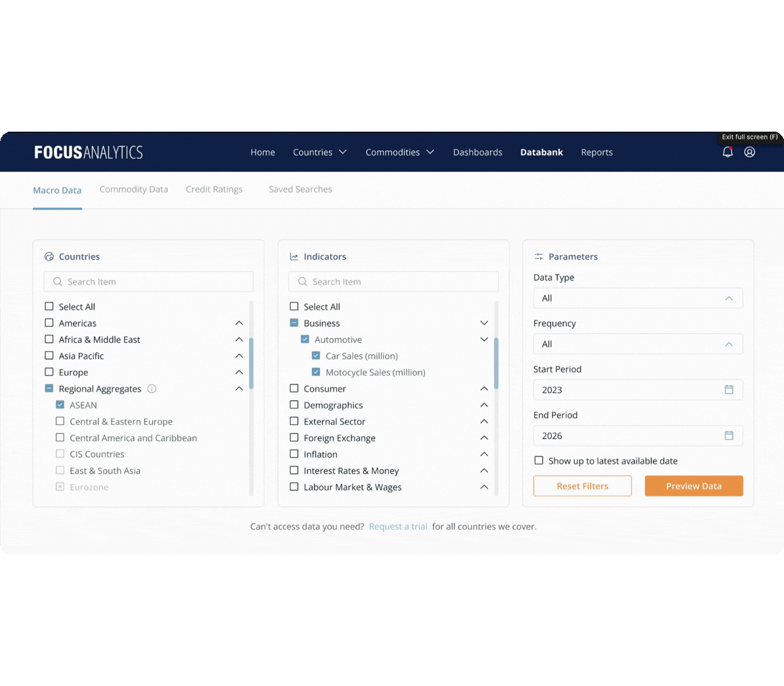Click the magnifier in Indicators search
The image size is (784, 686).
tap(303, 282)
